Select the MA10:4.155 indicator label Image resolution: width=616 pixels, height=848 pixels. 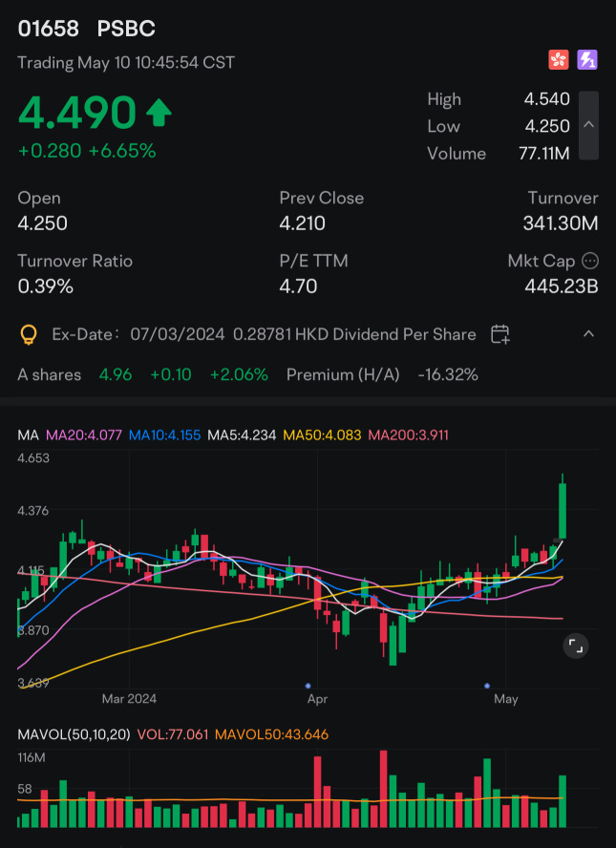coord(165,435)
